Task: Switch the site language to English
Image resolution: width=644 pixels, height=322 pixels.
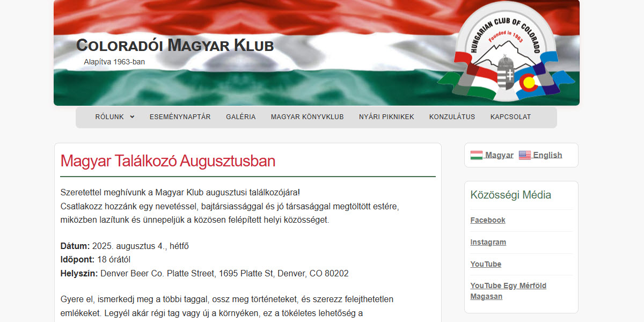Action: point(548,155)
